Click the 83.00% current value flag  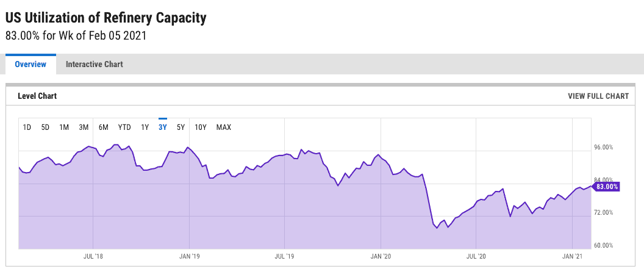point(607,187)
